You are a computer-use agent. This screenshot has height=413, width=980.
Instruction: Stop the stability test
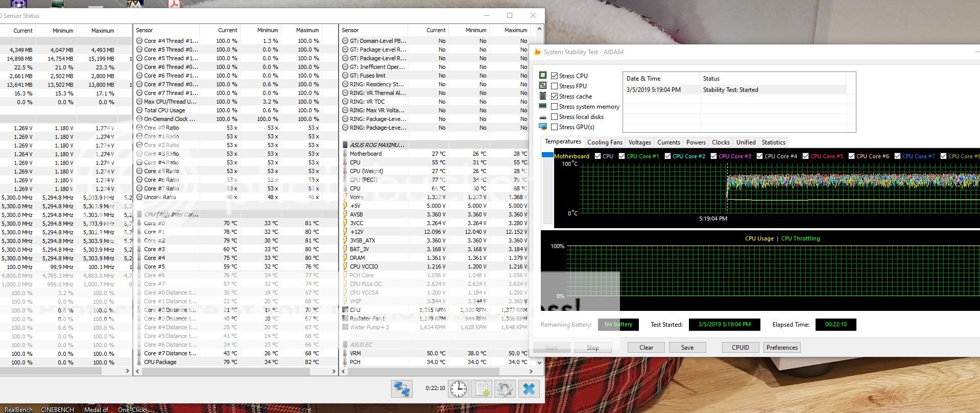[592, 348]
